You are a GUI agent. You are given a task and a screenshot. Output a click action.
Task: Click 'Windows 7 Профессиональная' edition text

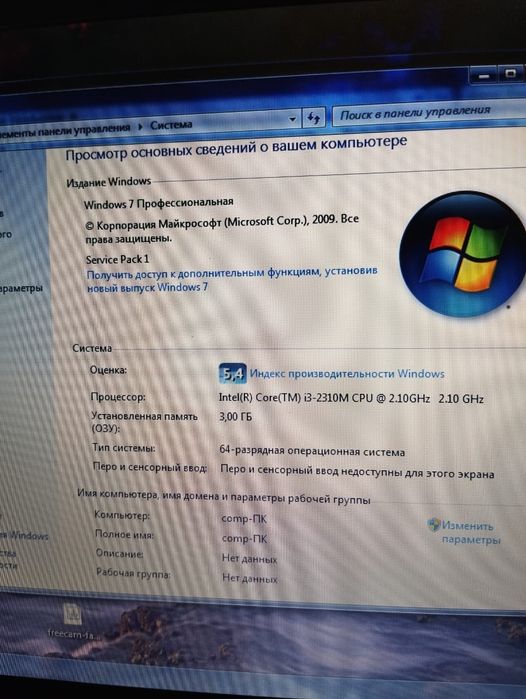point(158,203)
